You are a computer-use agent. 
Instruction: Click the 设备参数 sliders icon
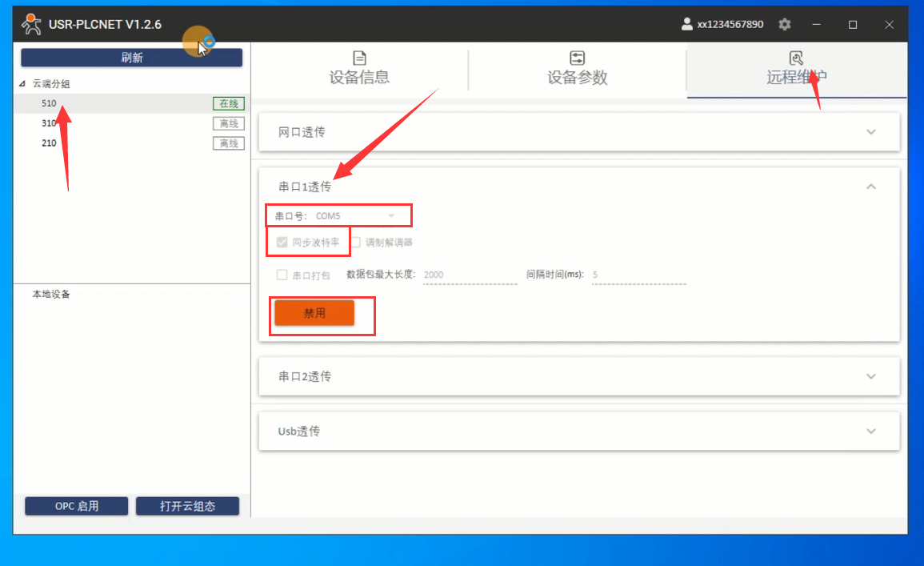pyautogui.click(x=577, y=58)
